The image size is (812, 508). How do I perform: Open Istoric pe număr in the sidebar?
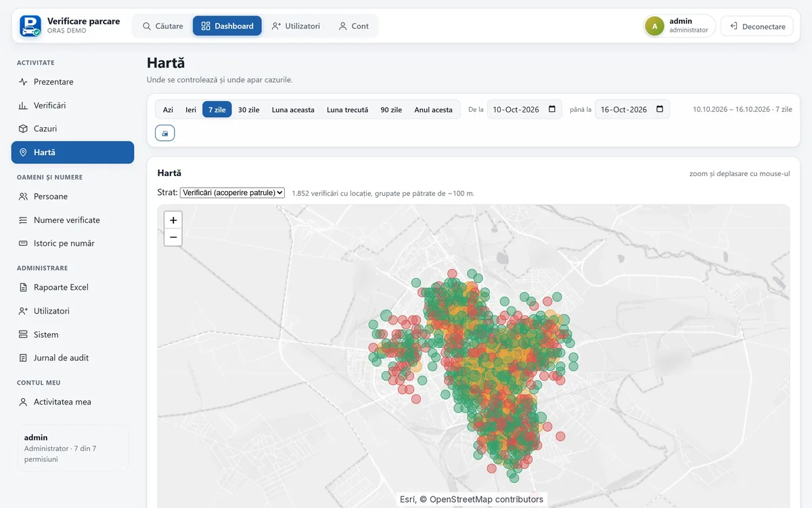pyautogui.click(x=72, y=243)
